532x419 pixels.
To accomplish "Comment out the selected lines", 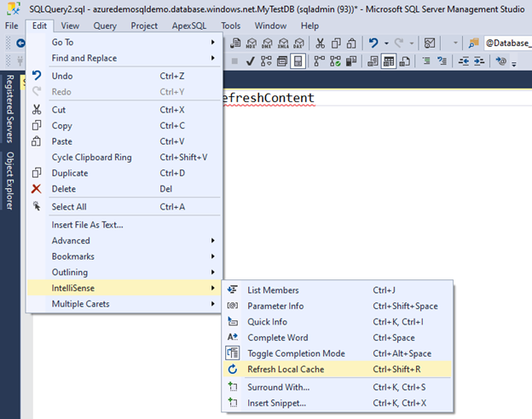I will [426, 61].
